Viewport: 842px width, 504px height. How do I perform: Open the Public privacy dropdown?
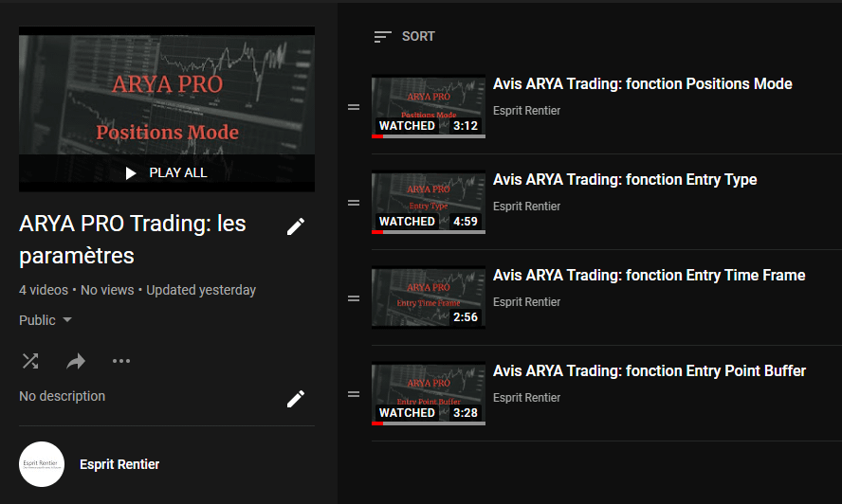tap(46, 320)
